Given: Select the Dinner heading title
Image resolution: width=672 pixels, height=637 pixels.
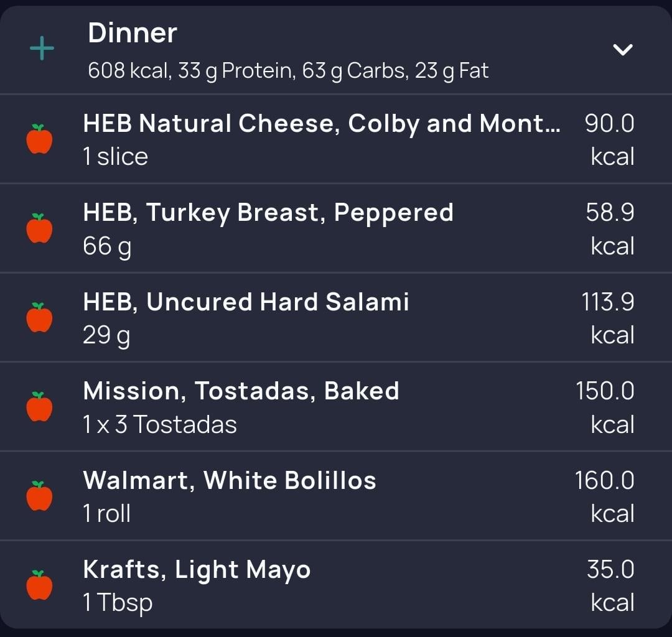Looking at the screenshot, I should click(133, 33).
